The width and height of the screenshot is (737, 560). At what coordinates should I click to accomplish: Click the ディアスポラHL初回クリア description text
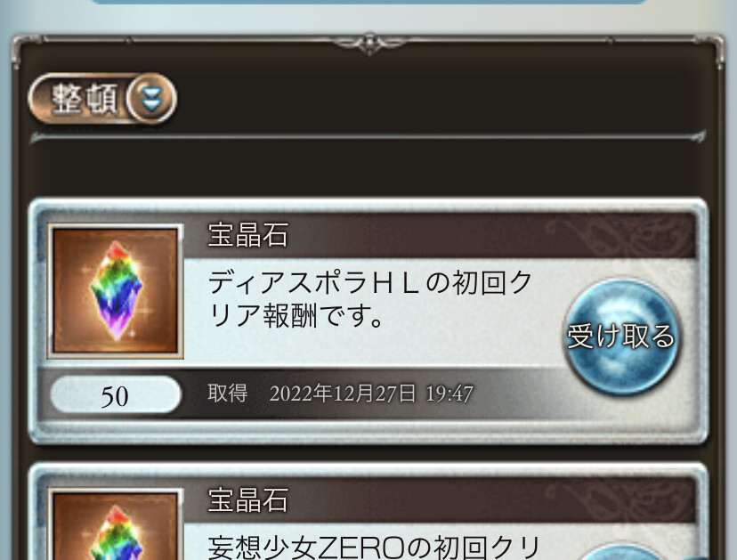[369, 299]
